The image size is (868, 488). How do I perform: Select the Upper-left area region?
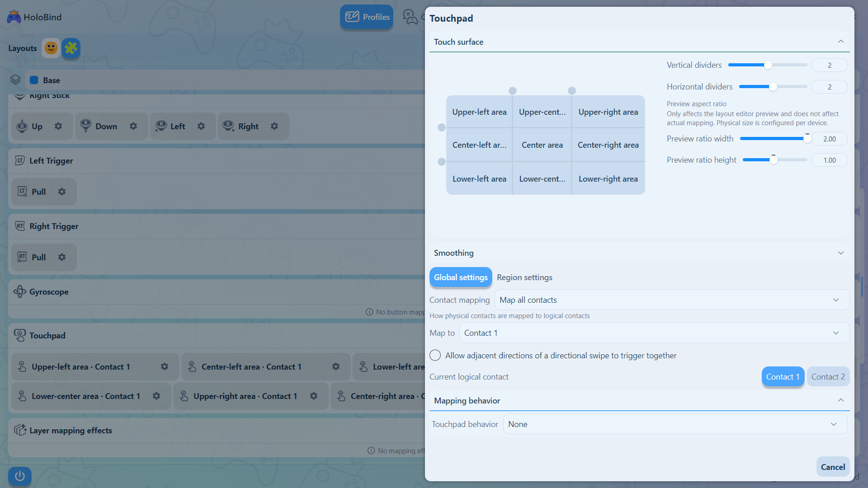pos(479,112)
